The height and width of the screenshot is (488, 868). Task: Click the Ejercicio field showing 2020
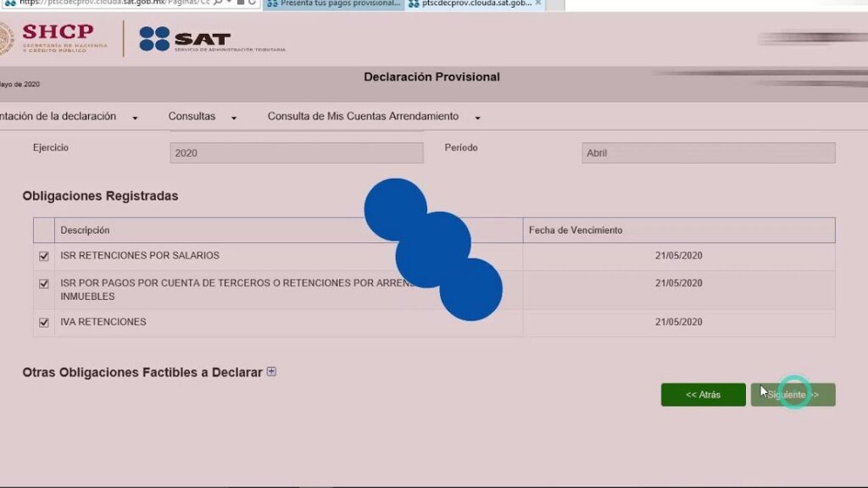(x=296, y=153)
